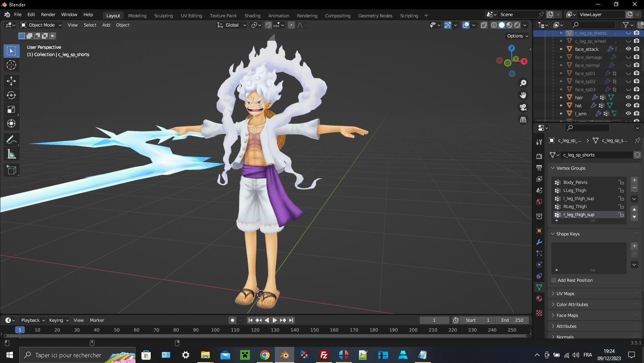Image resolution: width=644 pixels, height=363 pixels.
Task: Select the Cursor tool
Action: 11,65
